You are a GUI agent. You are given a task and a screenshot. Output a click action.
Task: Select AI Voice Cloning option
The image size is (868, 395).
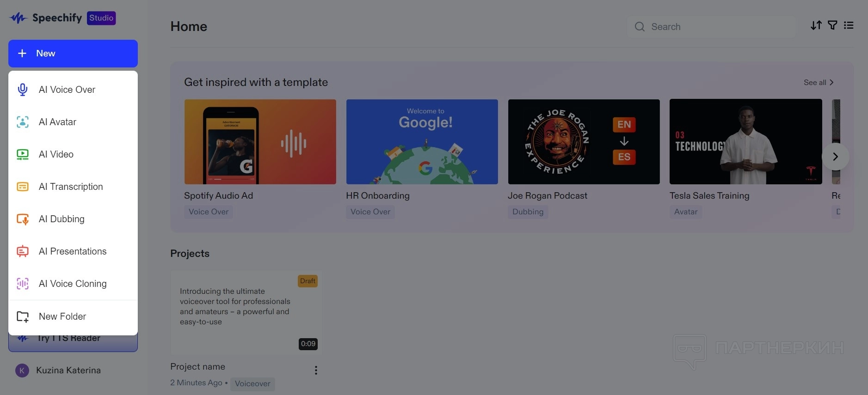click(73, 284)
